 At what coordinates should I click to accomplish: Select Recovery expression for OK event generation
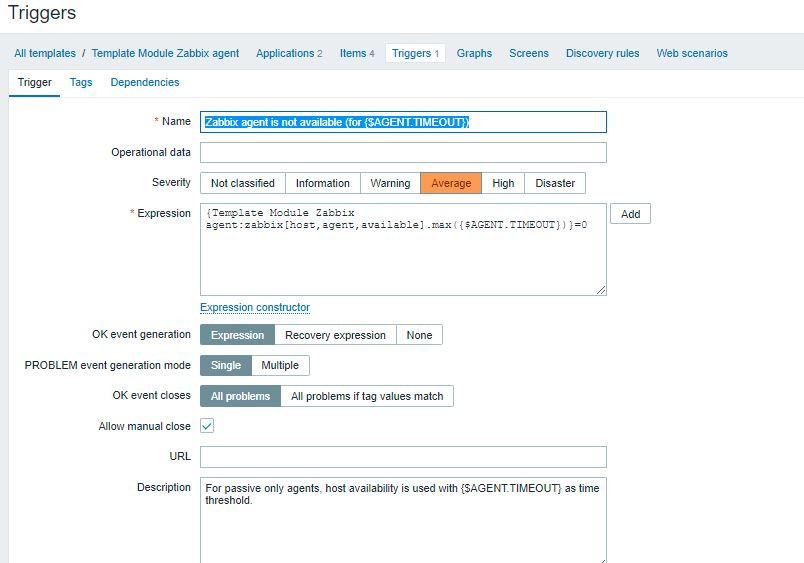pyautogui.click(x=335, y=335)
